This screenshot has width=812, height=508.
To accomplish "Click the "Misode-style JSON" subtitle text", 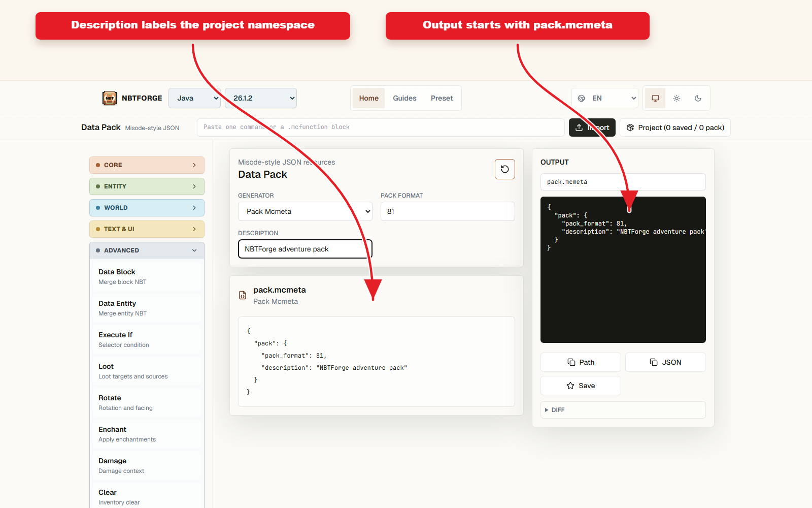I will click(152, 128).
